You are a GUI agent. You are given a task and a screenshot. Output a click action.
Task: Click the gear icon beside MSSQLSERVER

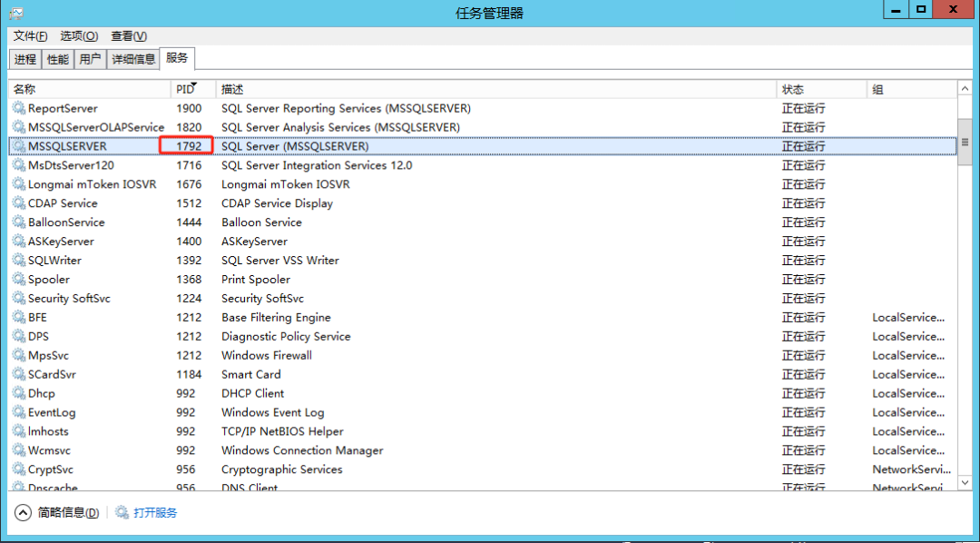pyautogui.click(x=19, y=146)
